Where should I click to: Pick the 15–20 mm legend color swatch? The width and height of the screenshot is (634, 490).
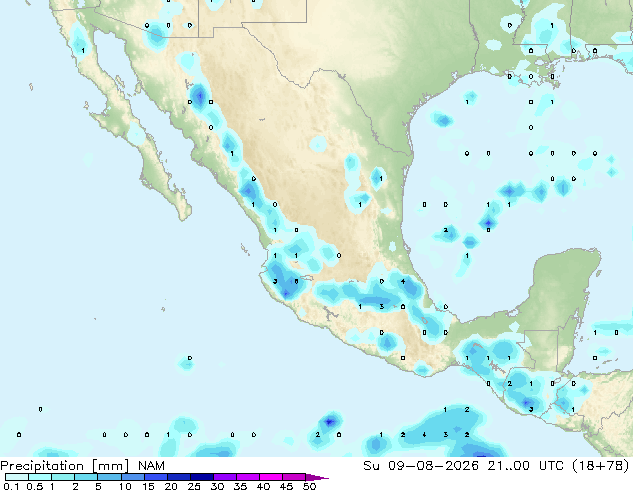(156, 477)
